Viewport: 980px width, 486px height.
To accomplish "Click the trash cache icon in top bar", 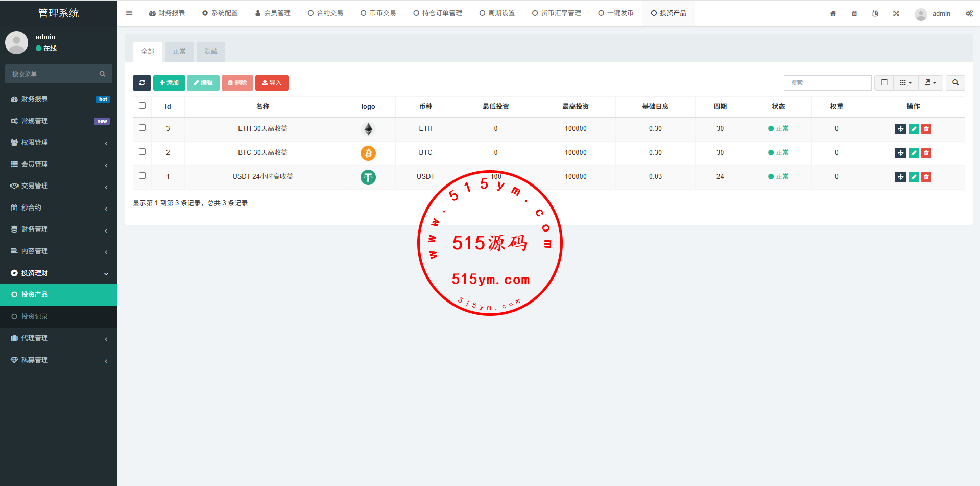I will coord(854,13).
